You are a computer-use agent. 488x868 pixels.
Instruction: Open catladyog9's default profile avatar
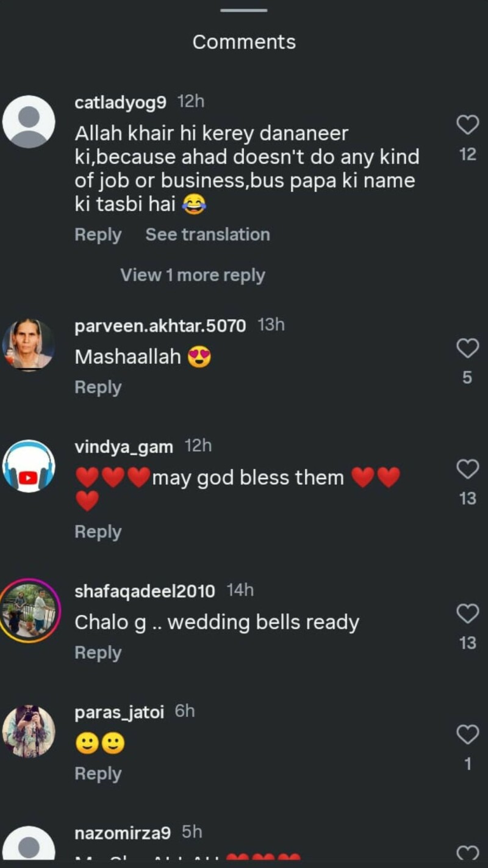click(29, 121)
